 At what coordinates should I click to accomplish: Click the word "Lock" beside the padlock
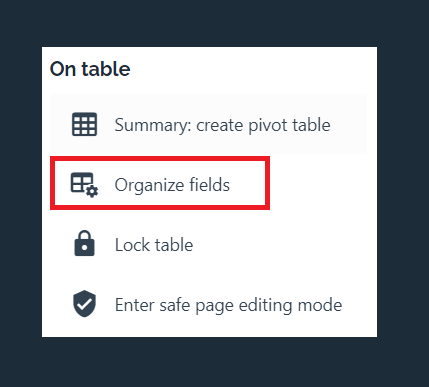pyautogui.click(x=132, y=244)
